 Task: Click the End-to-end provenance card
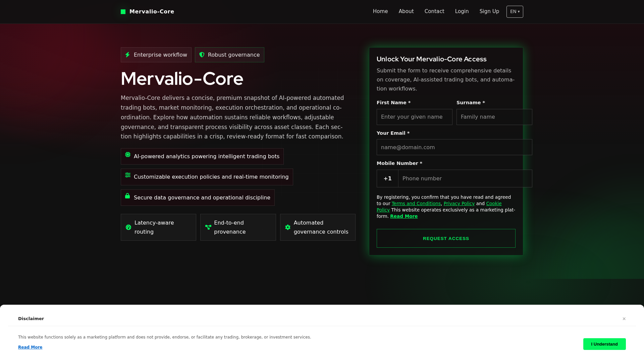238,227
